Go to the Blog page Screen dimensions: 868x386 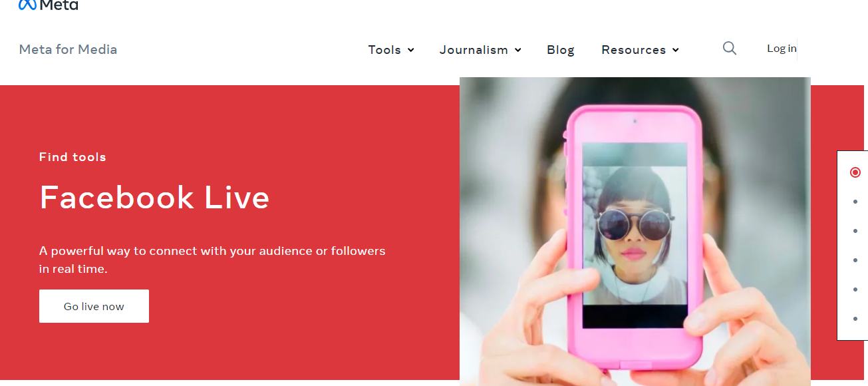tap(561, 50)
